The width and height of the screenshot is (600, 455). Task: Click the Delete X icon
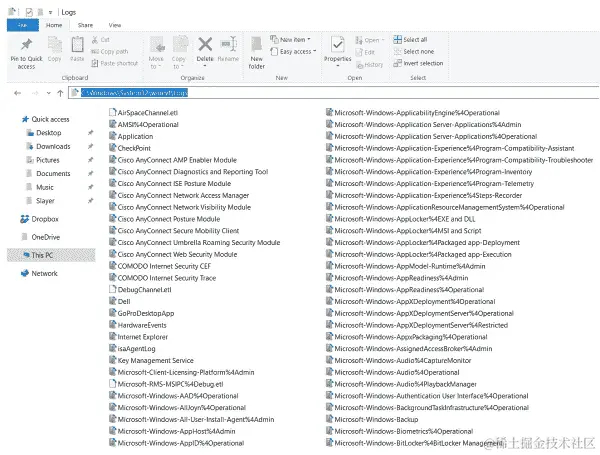205,44
